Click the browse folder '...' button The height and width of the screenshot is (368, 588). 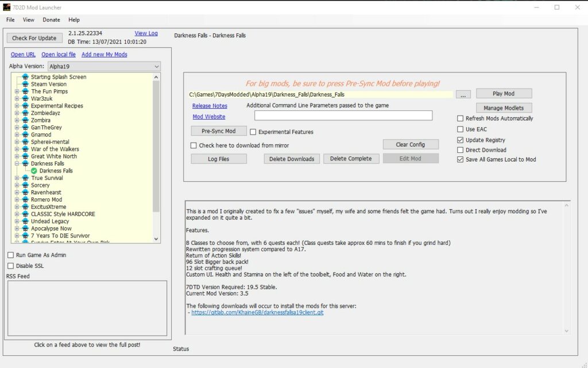(x=463, y=95)
